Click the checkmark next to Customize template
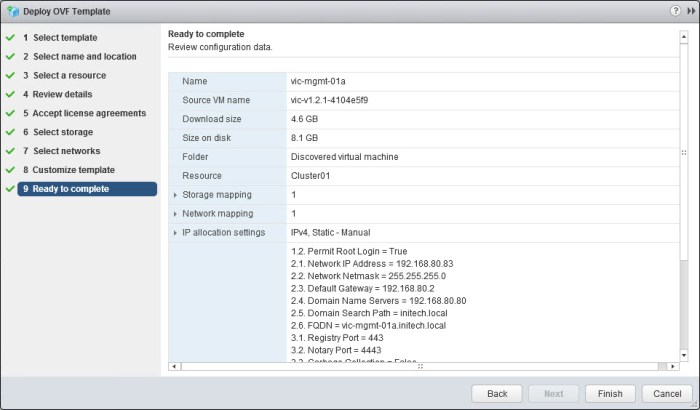700x410 pixels. tap(9, 170)
